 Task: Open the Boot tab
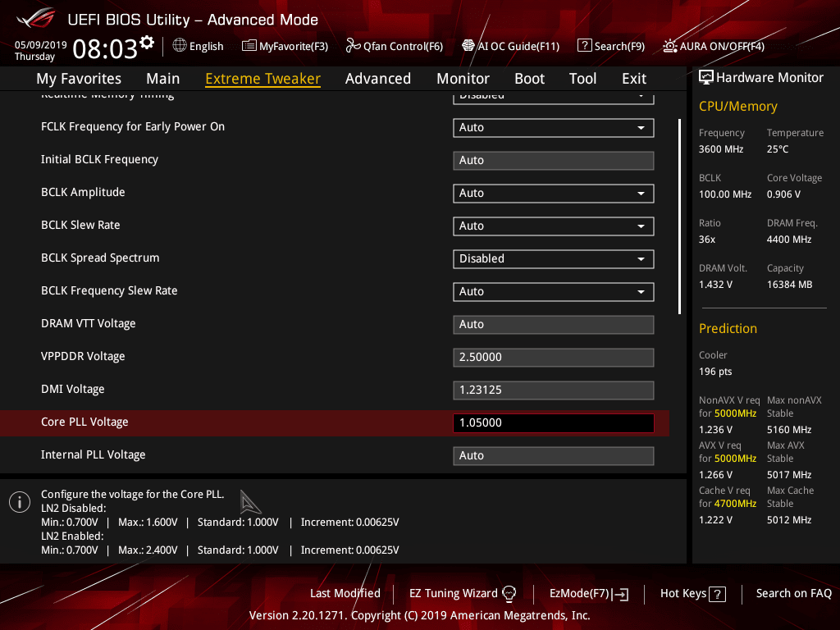(529, 79)
